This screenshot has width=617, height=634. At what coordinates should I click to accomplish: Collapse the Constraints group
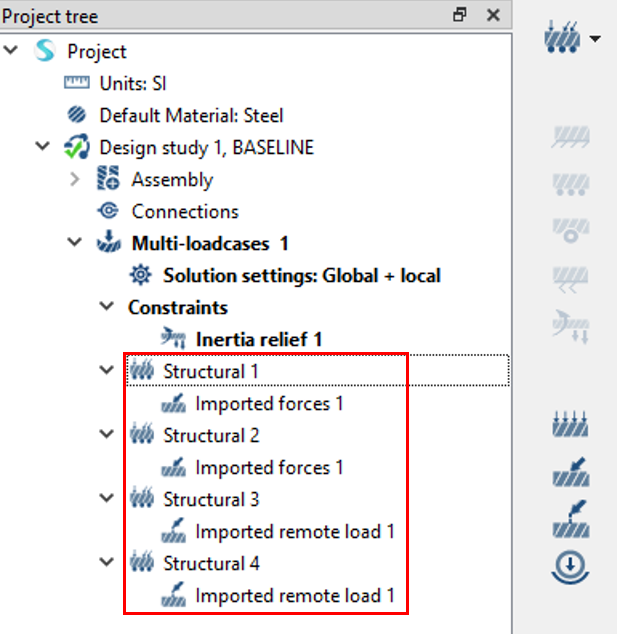click(108, 308)
